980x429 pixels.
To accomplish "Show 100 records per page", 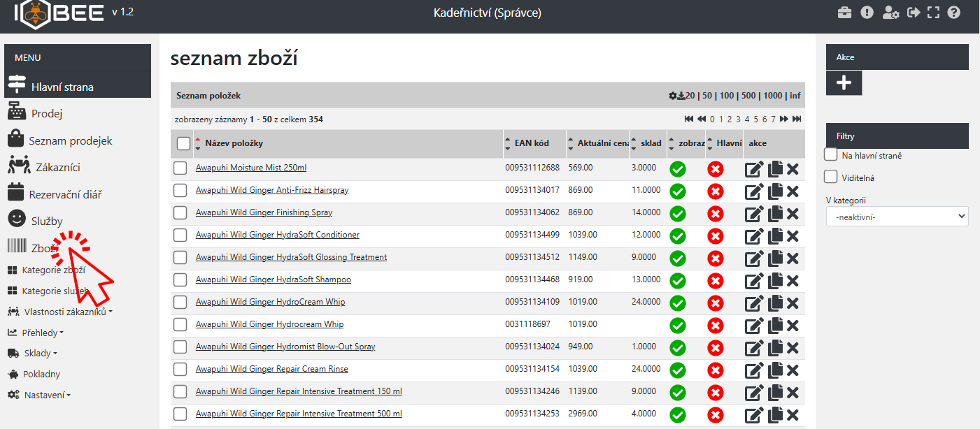I will click(727, 96).
